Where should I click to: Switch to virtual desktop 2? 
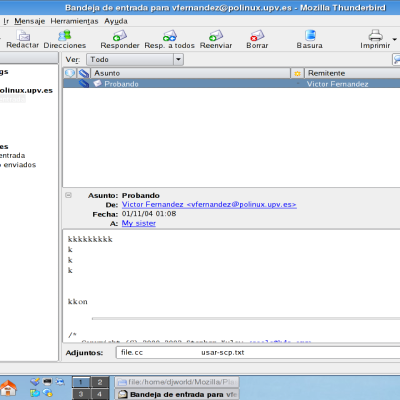(x=100, y=382)
